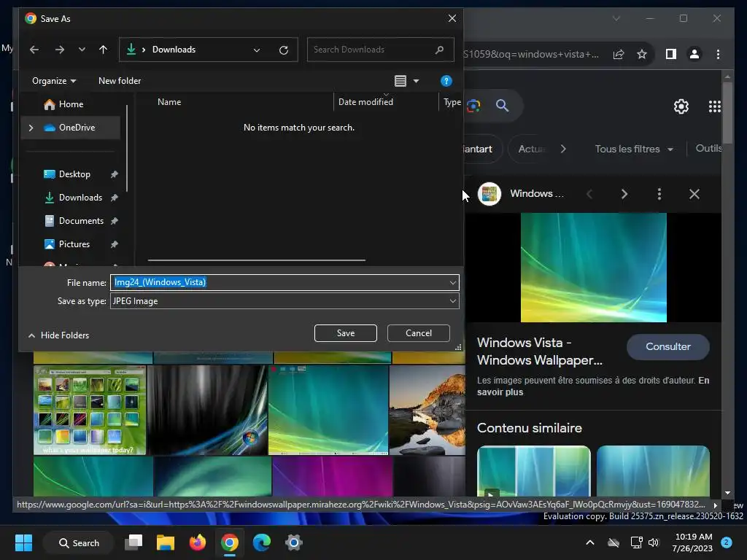Viewport: 747px width, 560px height.
Task: Bookmark this page with star icon
Action: coord(642,54)
